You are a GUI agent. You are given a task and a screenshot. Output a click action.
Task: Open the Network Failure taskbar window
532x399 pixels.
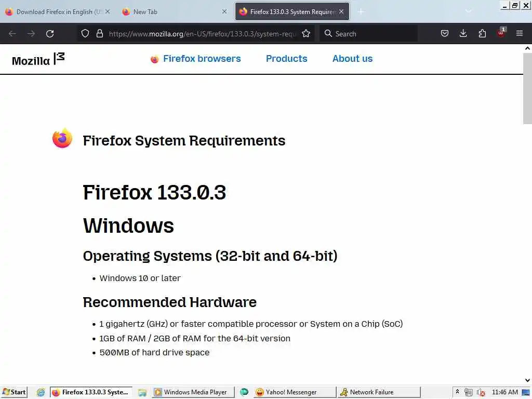click(379, 392)
